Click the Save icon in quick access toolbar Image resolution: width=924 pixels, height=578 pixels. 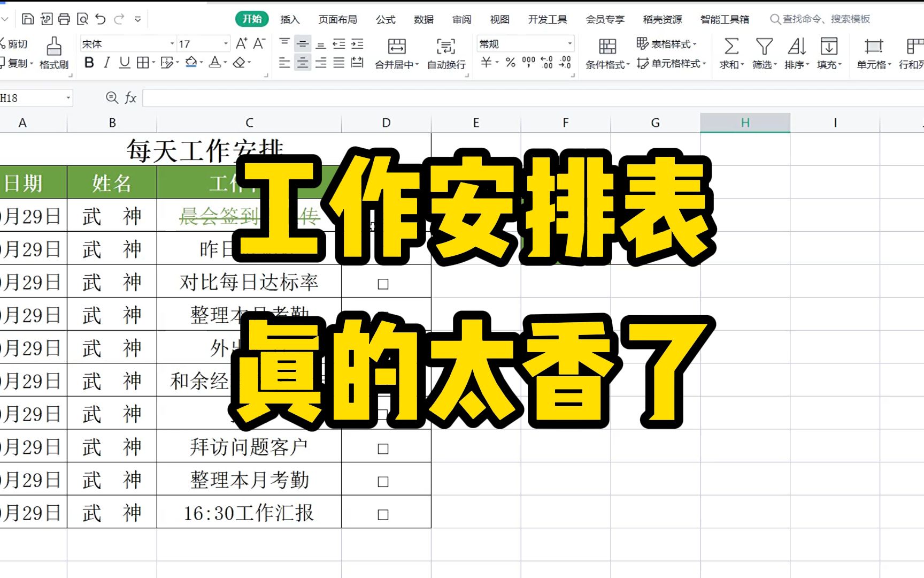(28, 19)
